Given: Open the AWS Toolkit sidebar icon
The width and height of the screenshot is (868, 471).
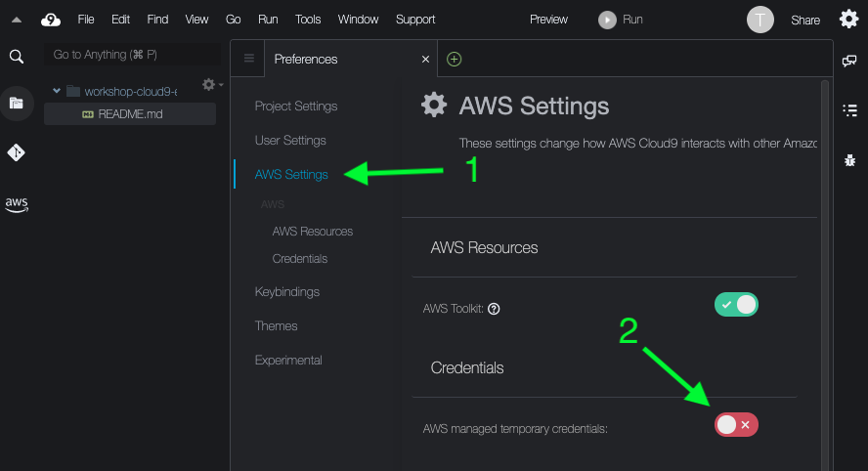Looking at the screenshot, I should pos(17,204).
